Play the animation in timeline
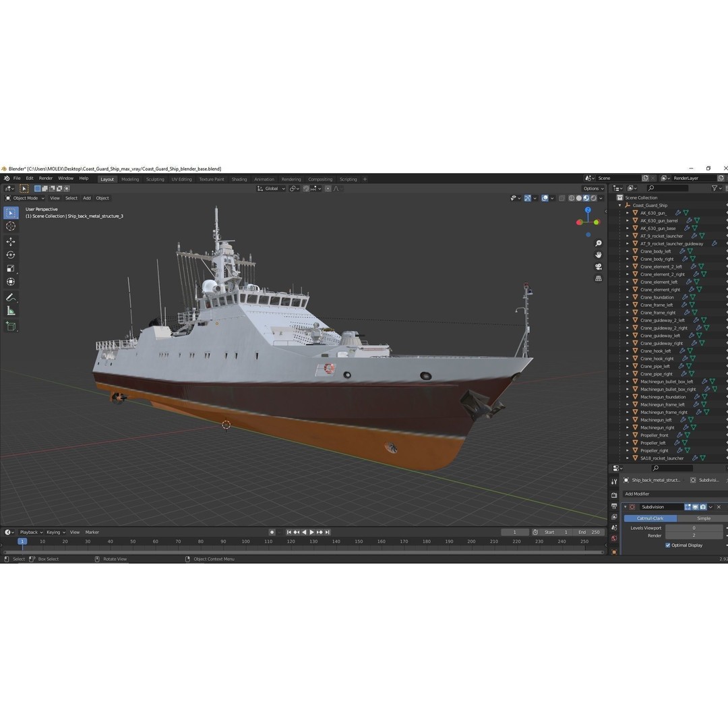The height and width of the screenshot is (728, 728). pyautogui.click(x=311, y=532)
